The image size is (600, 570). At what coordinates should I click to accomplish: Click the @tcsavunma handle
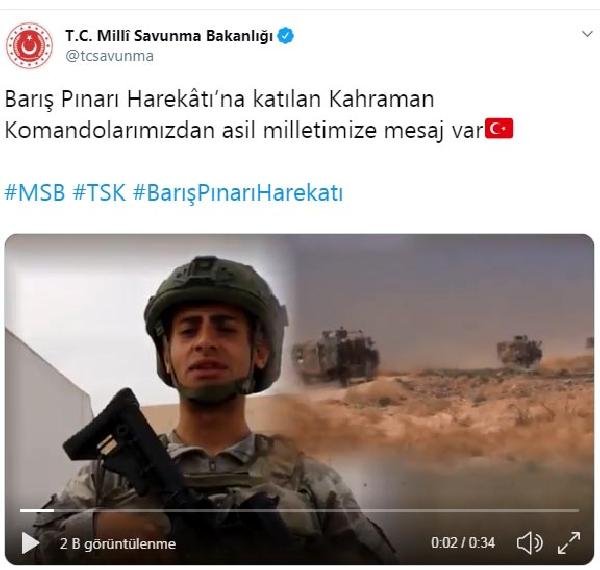109,56
